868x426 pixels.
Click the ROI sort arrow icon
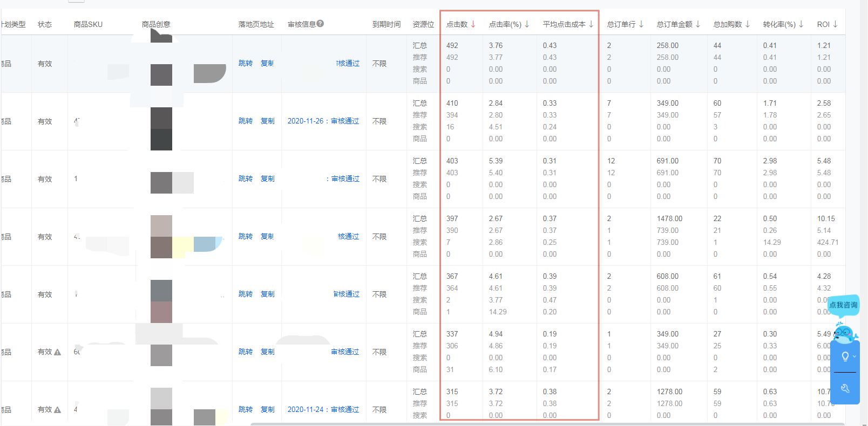point(835,24)
